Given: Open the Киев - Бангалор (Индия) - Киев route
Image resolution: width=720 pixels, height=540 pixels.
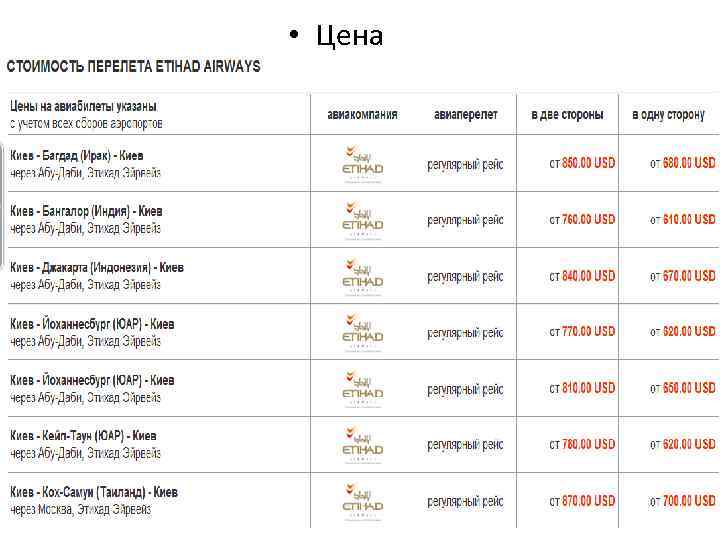Looking at the screenshot, I should (86, 212).
